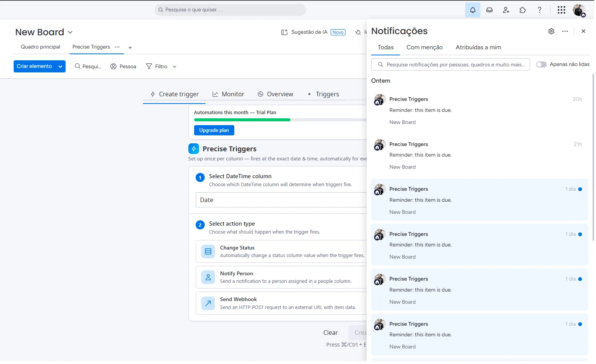This screenshot has height=364, width=596.
Task: Select the Todas notifications tab
Action: click(385, 47)
